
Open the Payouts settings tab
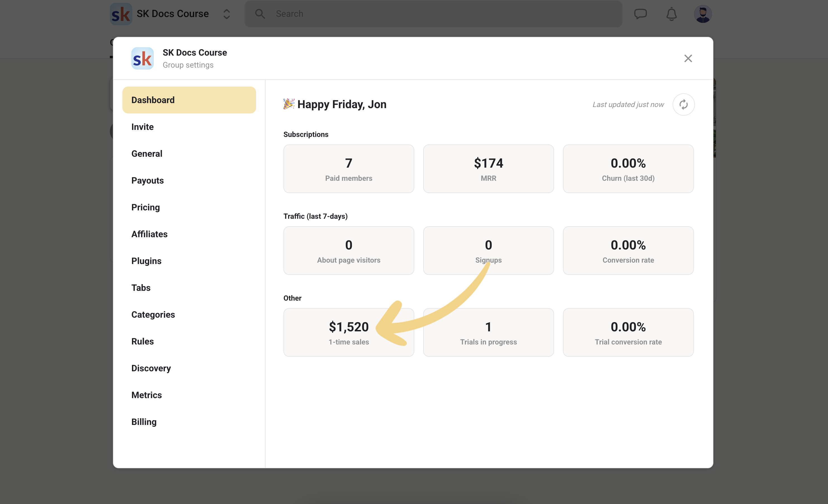point(189,181)
